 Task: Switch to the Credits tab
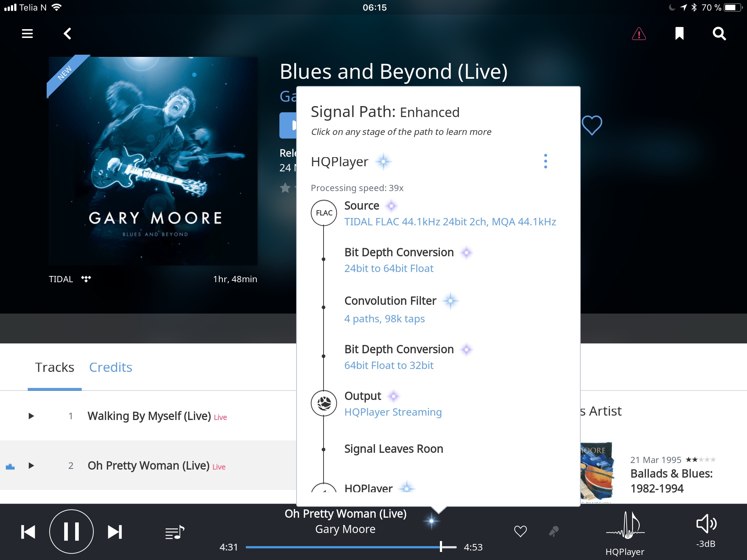(111, 367)
